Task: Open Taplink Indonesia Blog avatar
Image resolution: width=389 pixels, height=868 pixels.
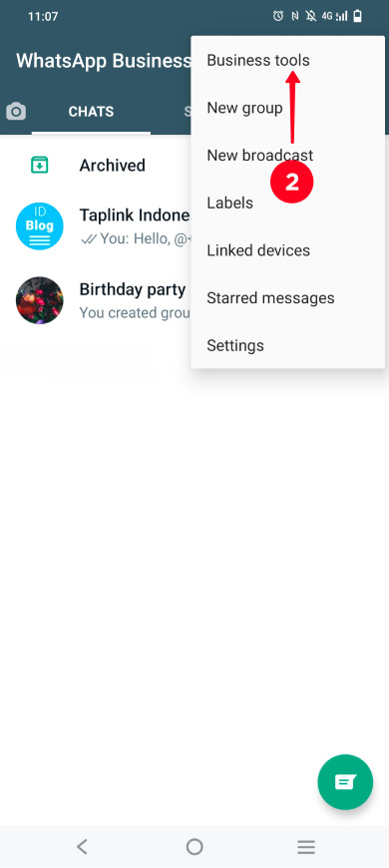Action: pyautogui.click(x=39, y=225)
